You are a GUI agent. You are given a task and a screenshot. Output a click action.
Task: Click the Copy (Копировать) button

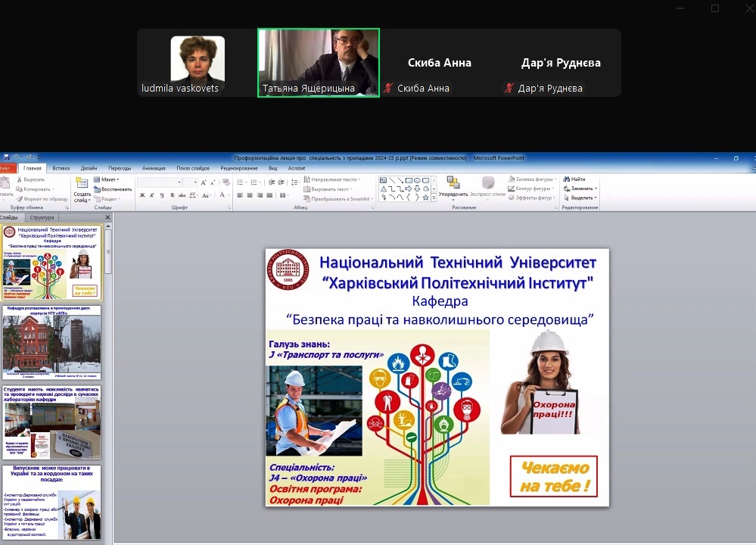[x=36, y=189]
